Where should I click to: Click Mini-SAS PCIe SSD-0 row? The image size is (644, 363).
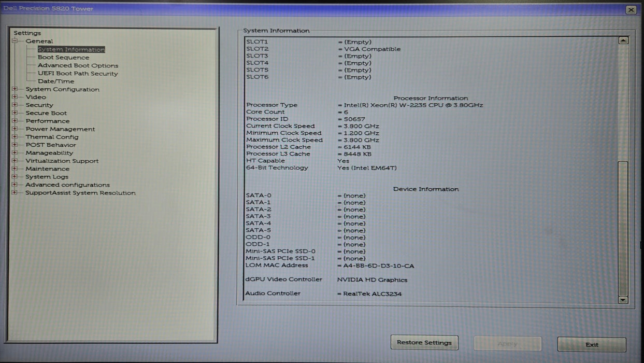[x=306, y=252]
